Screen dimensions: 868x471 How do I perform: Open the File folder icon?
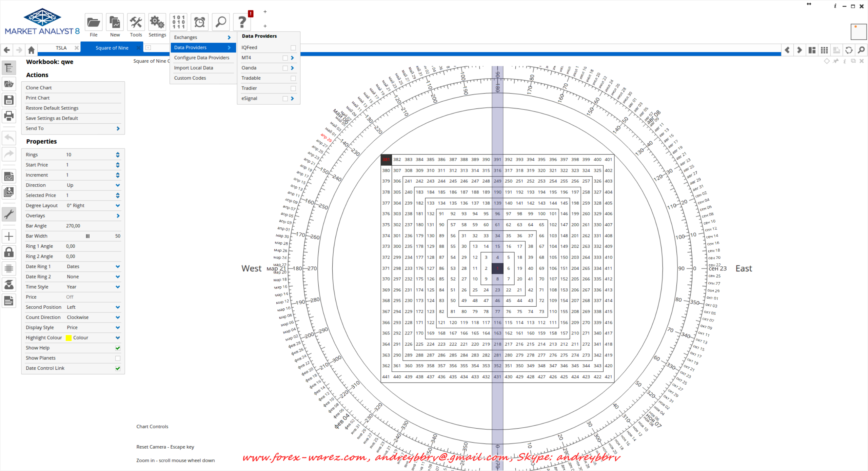pyautogui.click(x=93, y=23)
